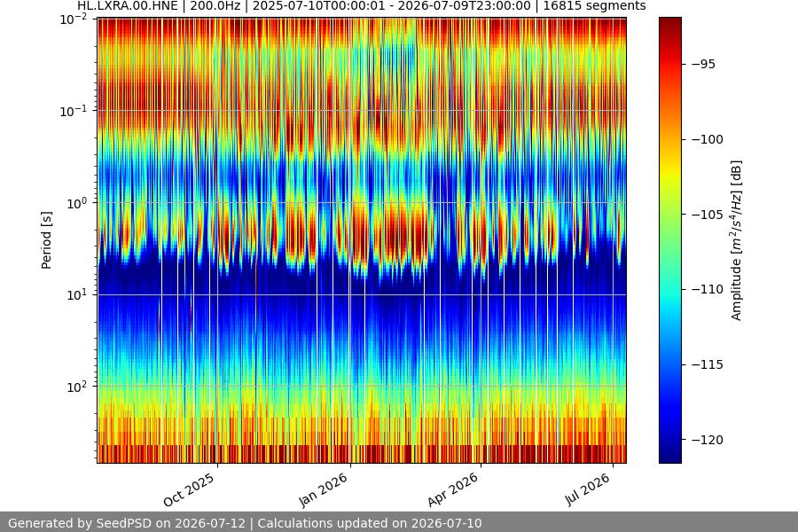Image resolution: width=798 pixels, height=532 pixels.
Task: Select the Oct 2025 x-axis label
Action: pyautogui.click(x=189, y=489)
